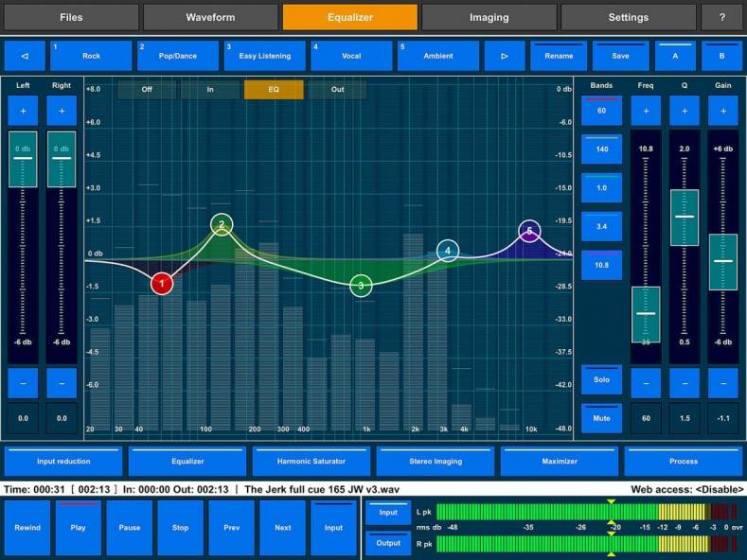
Task: Select EQ band node 3 on curve
Action: point(361,286)
